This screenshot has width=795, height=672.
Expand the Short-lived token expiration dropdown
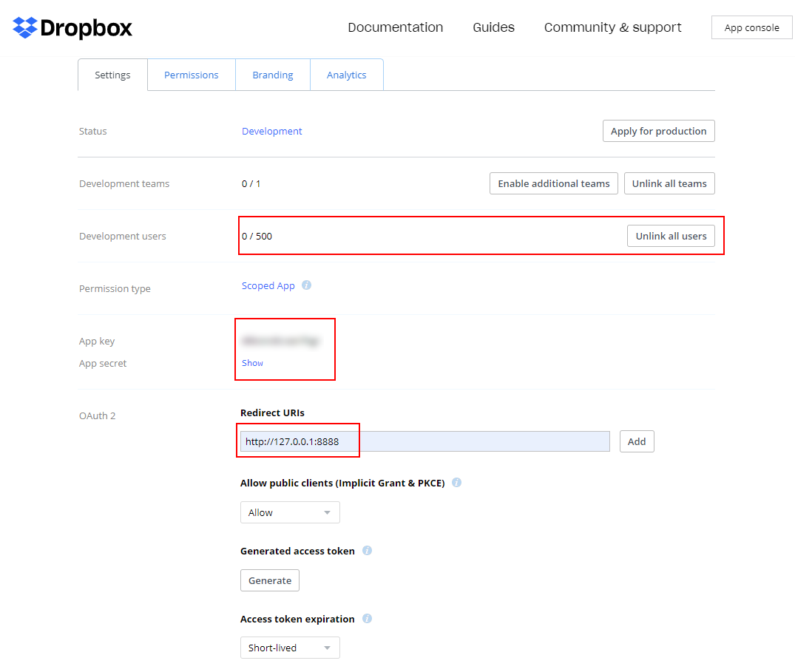[x=290, y=648]
